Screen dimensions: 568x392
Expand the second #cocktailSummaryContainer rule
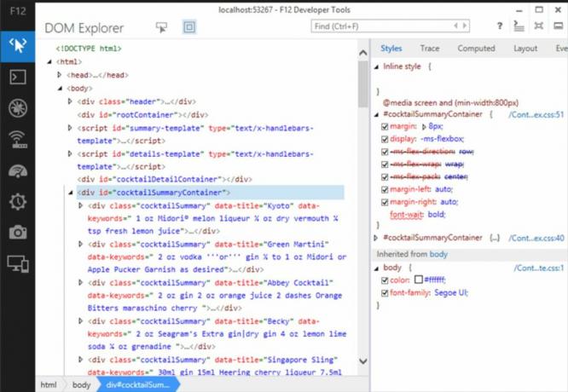[x=375, y=238]
